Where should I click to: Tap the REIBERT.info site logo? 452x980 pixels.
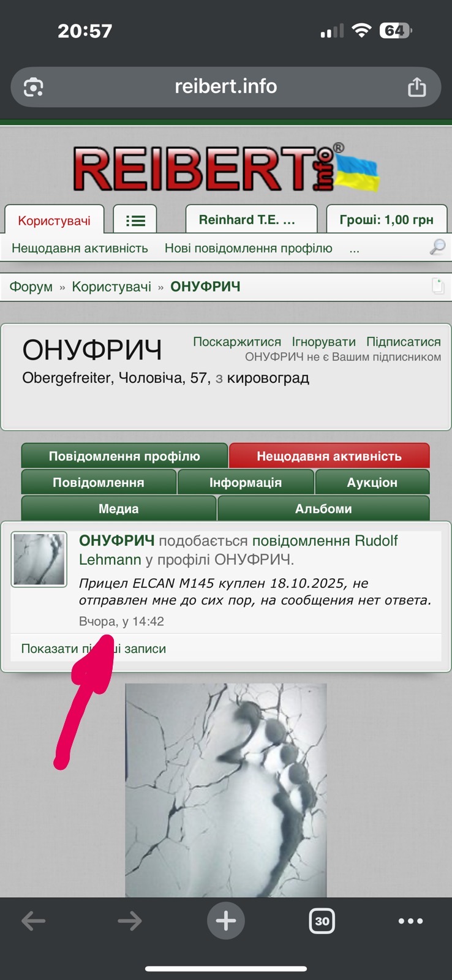226,167
